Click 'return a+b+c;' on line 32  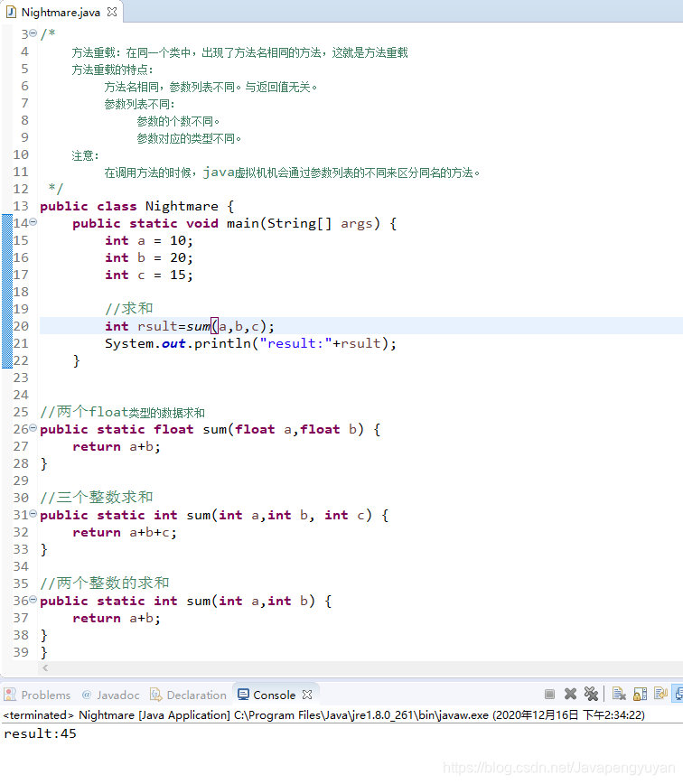[125, 533]
